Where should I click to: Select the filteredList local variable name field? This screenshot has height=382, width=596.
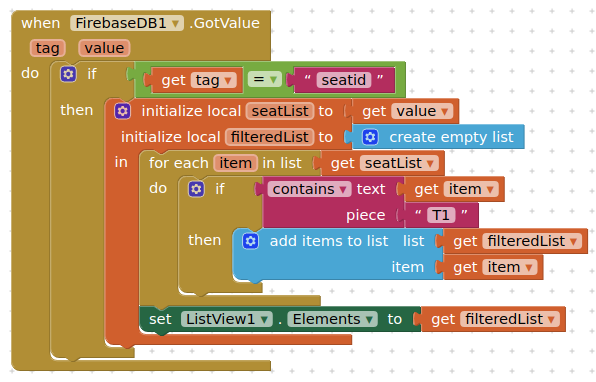click(269, 137)
